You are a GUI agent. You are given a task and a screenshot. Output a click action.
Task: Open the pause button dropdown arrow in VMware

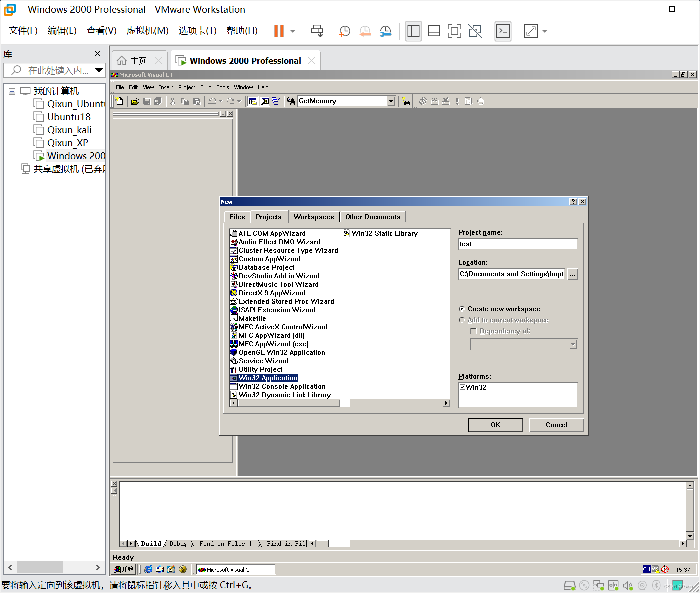point(293,31)
